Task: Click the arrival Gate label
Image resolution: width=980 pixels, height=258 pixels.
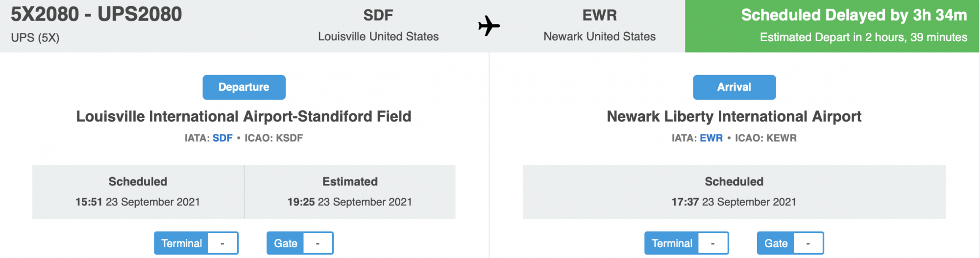Action: (x=776, y=243)
